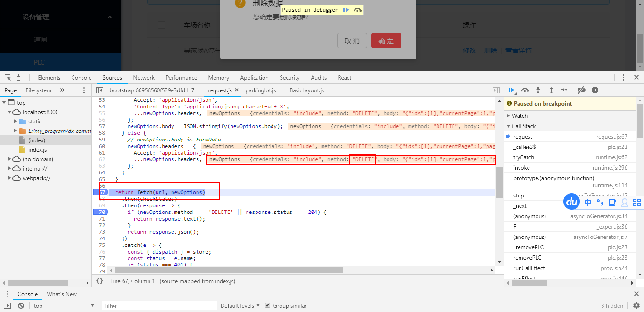Uncheck the Group similar checkbox
This screenshot has height=312, width=644.
point(267,305)
